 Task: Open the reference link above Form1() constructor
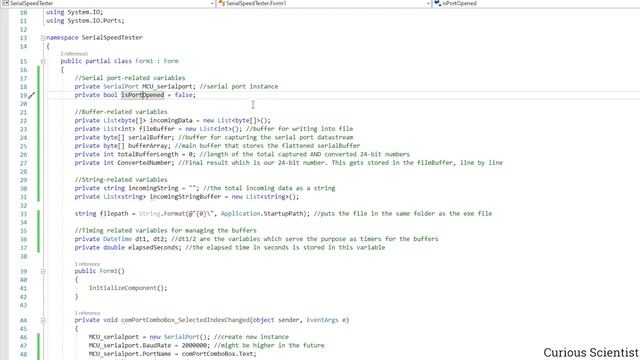[x=87, y=264]
